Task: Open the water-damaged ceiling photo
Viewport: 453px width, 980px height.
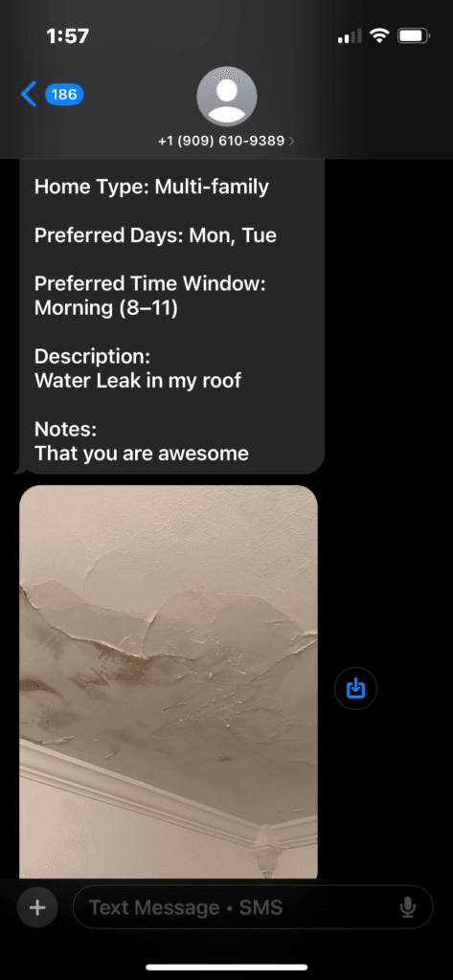Action: pyautogui.click(x=169, y=681)
